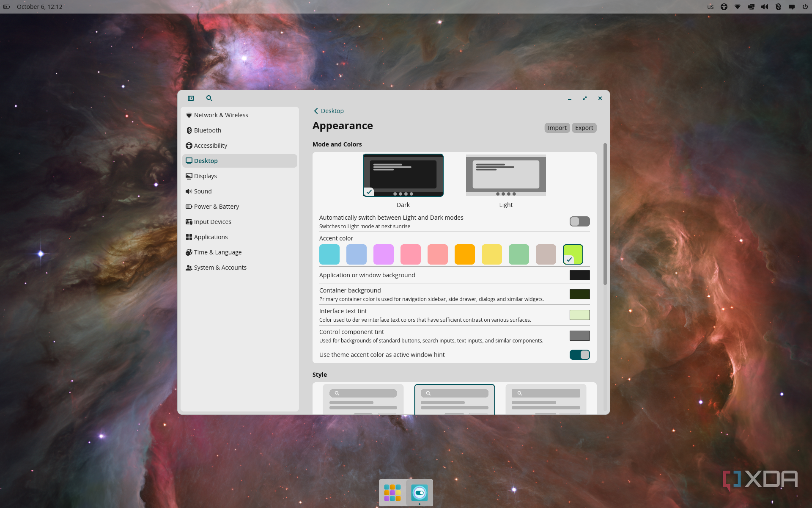Choose the cyan accent color
Screen dimensions: 812x508
coord(329,254)
